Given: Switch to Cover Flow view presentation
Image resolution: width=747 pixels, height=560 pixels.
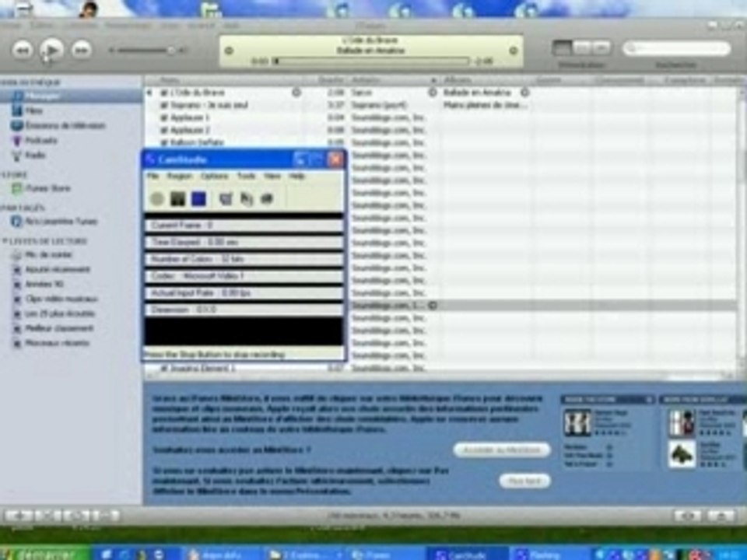Looking at the screenshot, I should click(x=601, y=47).
